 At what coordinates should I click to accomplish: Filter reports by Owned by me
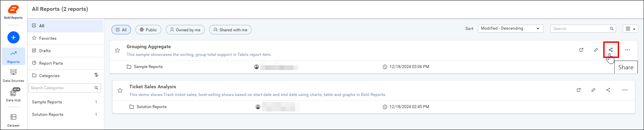coord(185,30)
